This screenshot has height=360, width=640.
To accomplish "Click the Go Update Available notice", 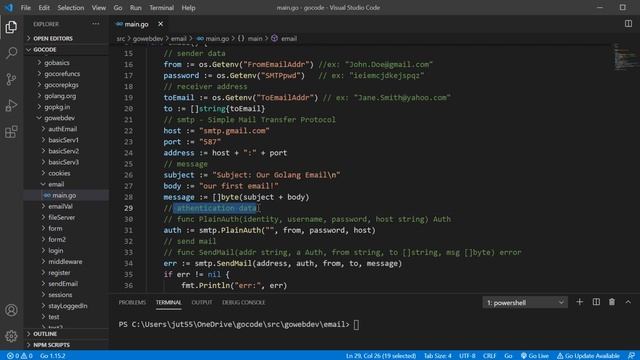I will [x=588, y=356].
